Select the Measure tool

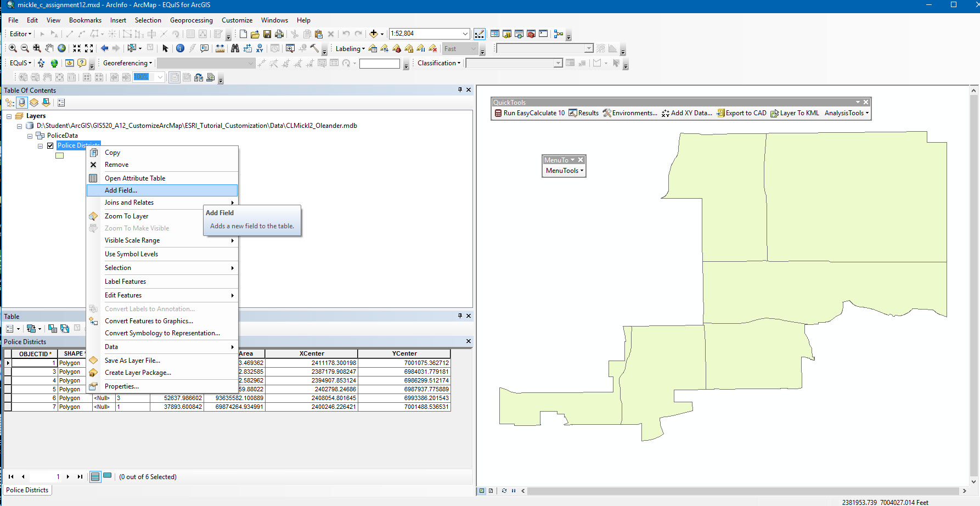click(x=220, y=48)
